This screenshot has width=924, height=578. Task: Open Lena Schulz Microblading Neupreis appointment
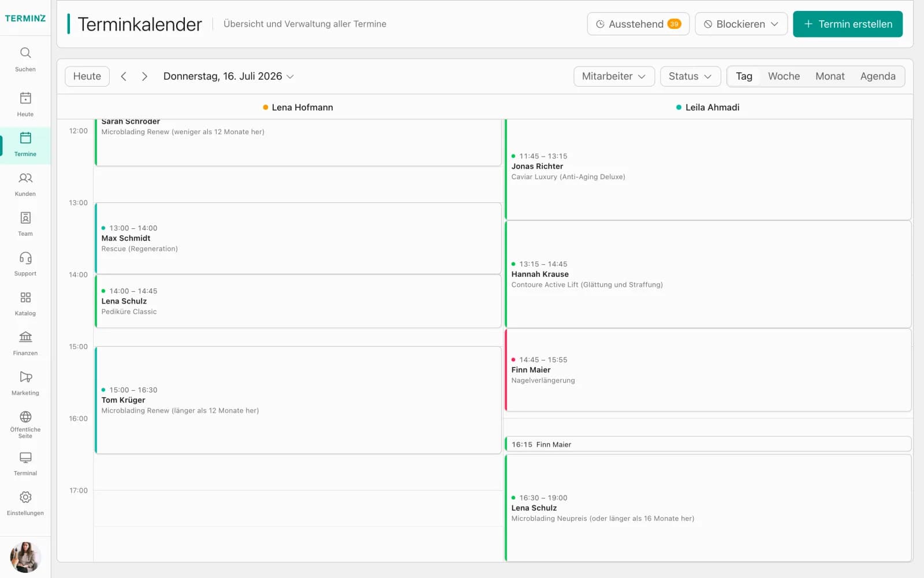708,507
